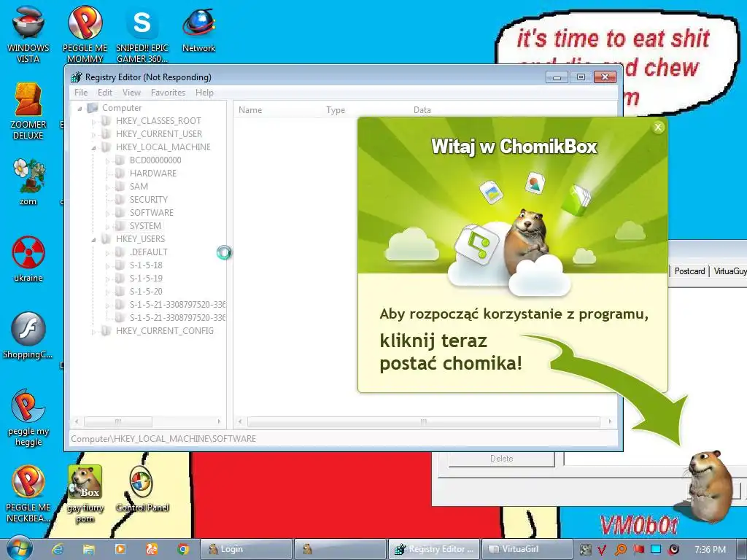Switch to VirtuaGirl taskbar button

[x=527, y=549]
